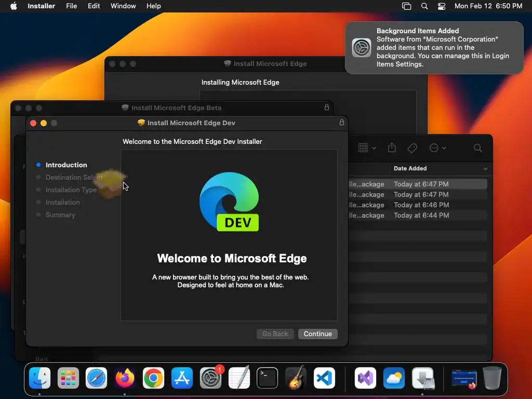Open Finder from the Dock
Viewport: 532px width, 399px height.
39,378
